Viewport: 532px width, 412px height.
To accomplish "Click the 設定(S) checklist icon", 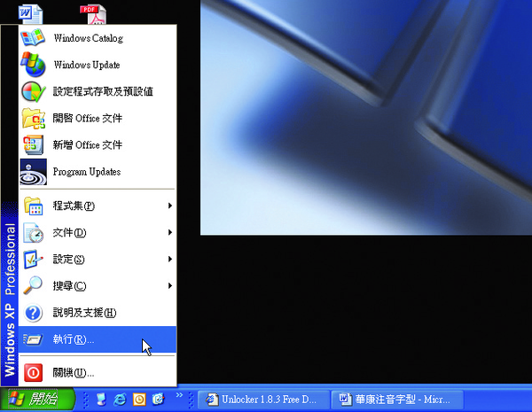I will [33, 259].
